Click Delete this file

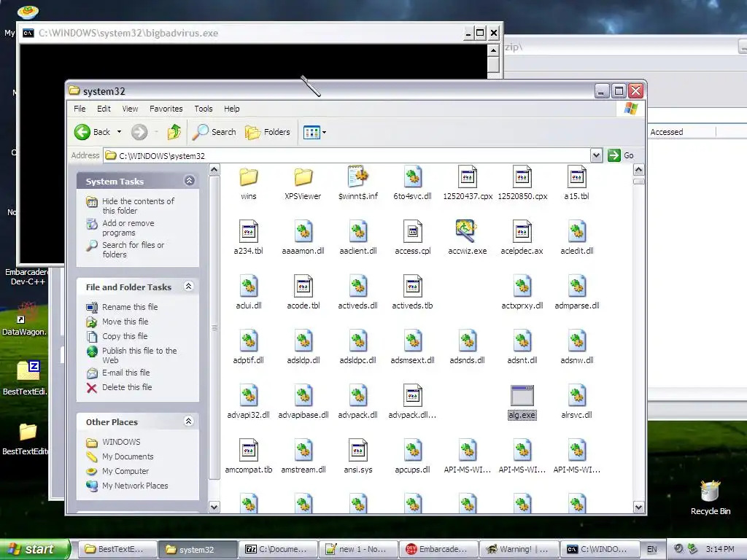pyautogui.click(x=127, y=387)
